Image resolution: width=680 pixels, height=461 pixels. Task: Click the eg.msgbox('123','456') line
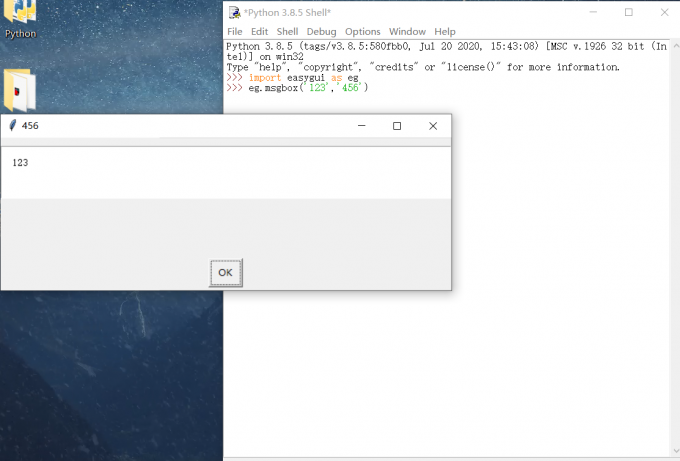tap(308, 88)
